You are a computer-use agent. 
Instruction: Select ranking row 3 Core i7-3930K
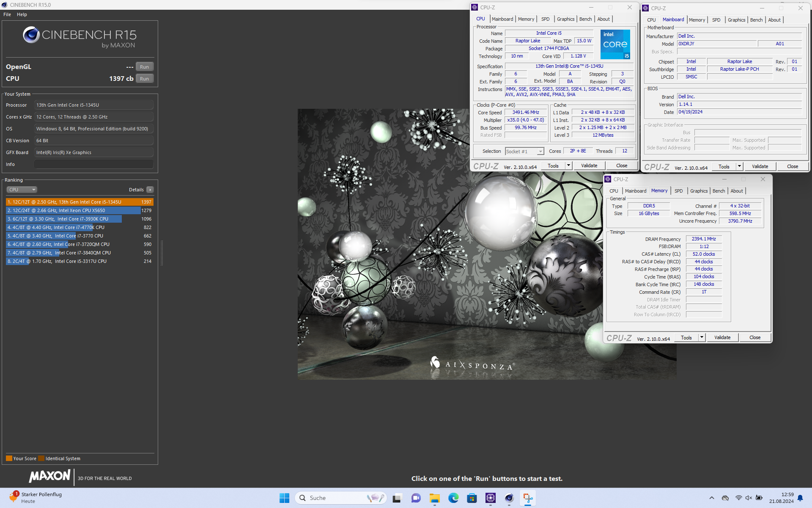[x=80, y=219]
